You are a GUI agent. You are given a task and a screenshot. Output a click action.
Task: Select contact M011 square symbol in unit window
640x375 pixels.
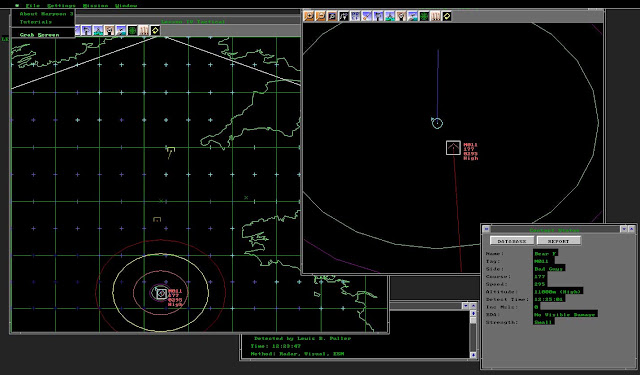click(x=453, y=148)
